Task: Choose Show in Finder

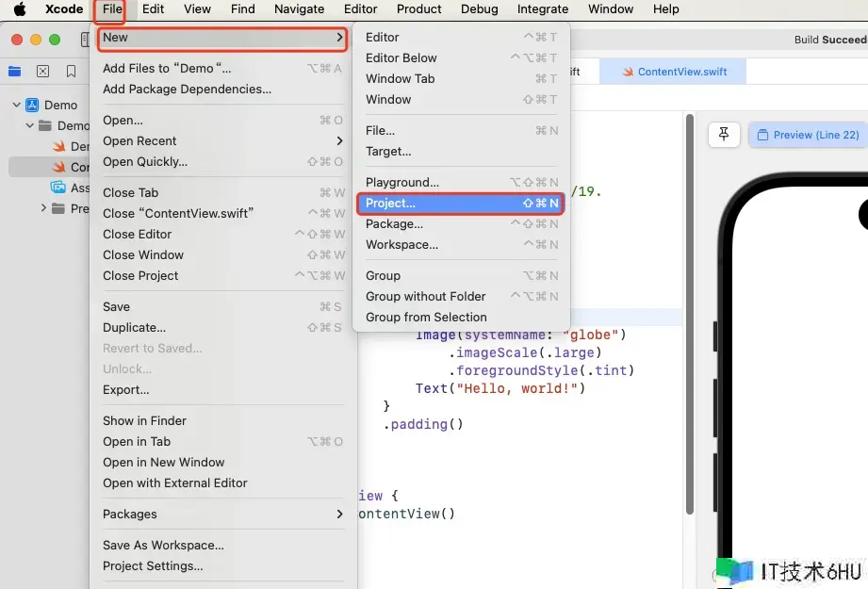Action: 222,420
